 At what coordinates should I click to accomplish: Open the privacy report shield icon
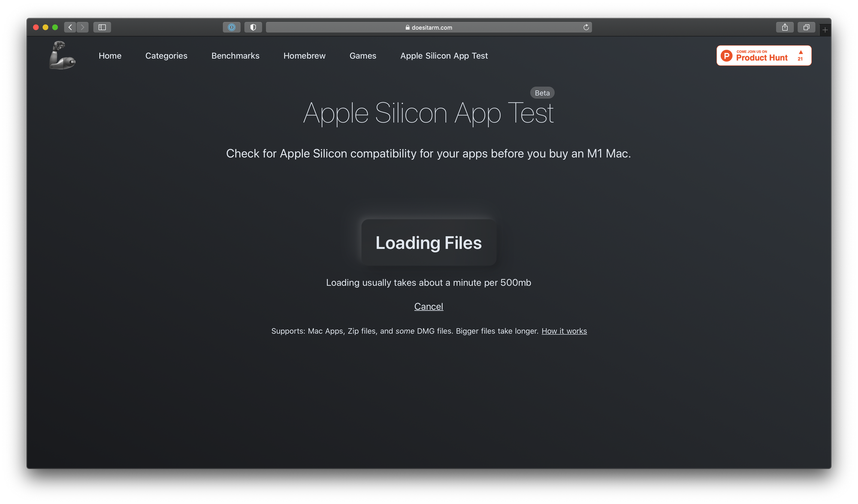point(253,27)
